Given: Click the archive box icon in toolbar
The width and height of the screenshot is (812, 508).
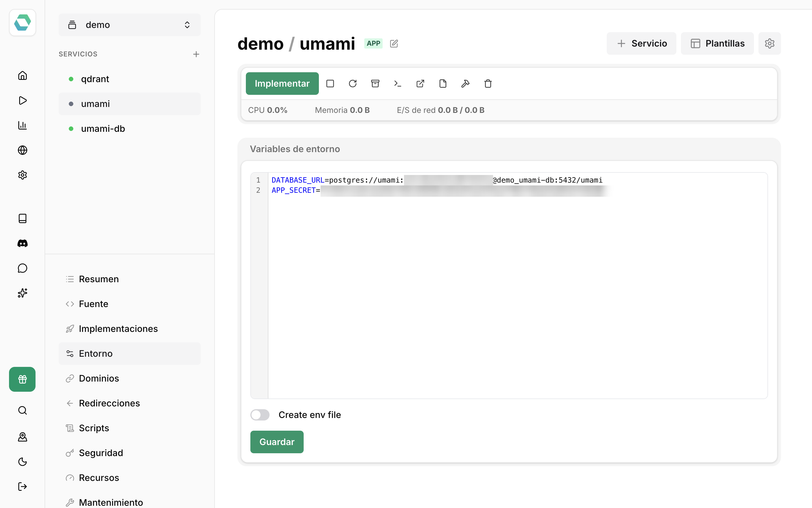Looking at the screenshot, I should (x=375, y=83).
